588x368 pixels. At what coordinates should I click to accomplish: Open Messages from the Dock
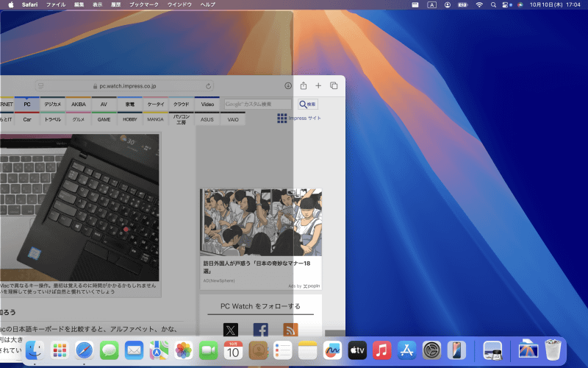[x=109, y=350]
